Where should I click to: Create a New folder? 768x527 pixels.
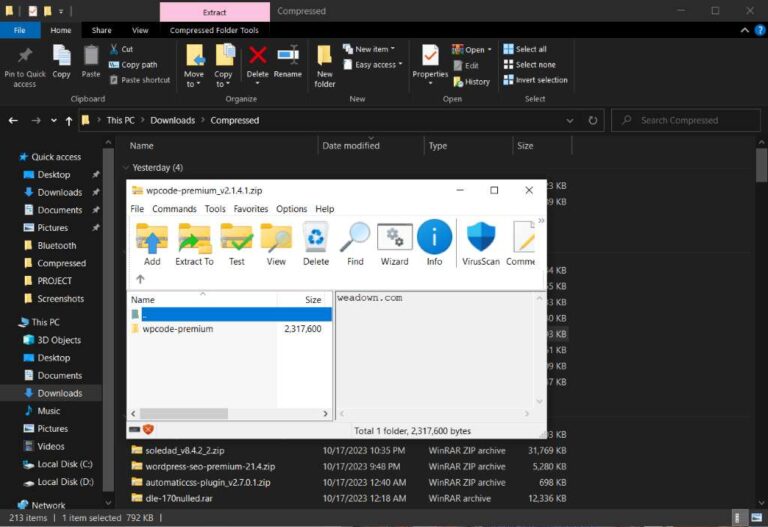tap(325, 66)
